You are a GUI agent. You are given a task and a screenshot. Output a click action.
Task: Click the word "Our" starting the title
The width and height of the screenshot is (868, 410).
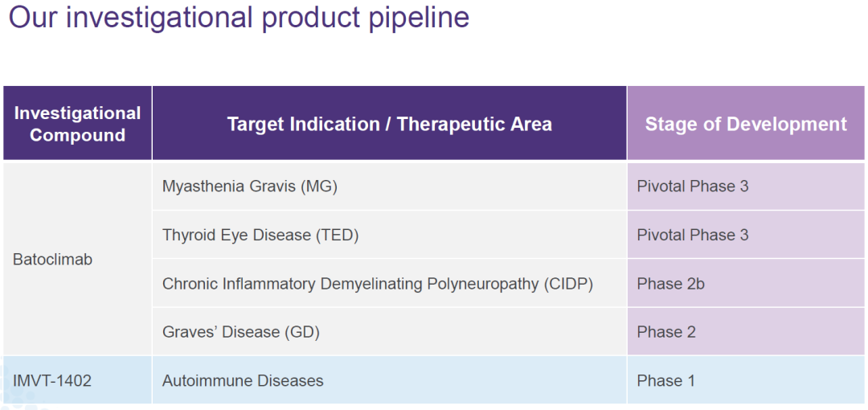coord(34,18)
